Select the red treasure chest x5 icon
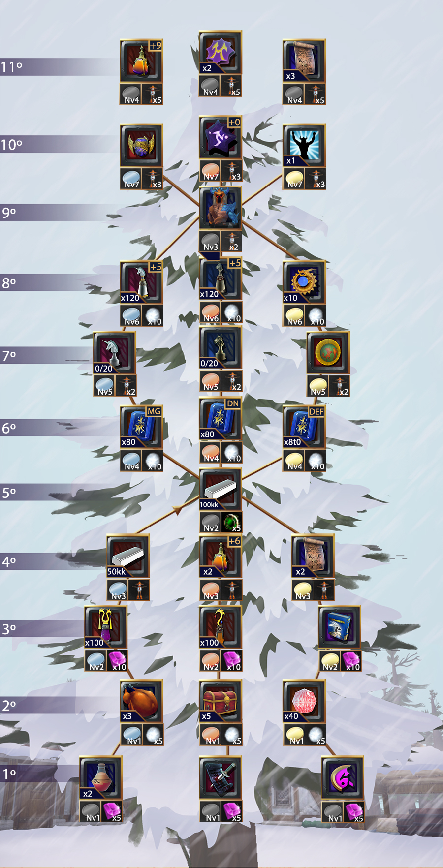The image size is (443, 868). point(221,701)
